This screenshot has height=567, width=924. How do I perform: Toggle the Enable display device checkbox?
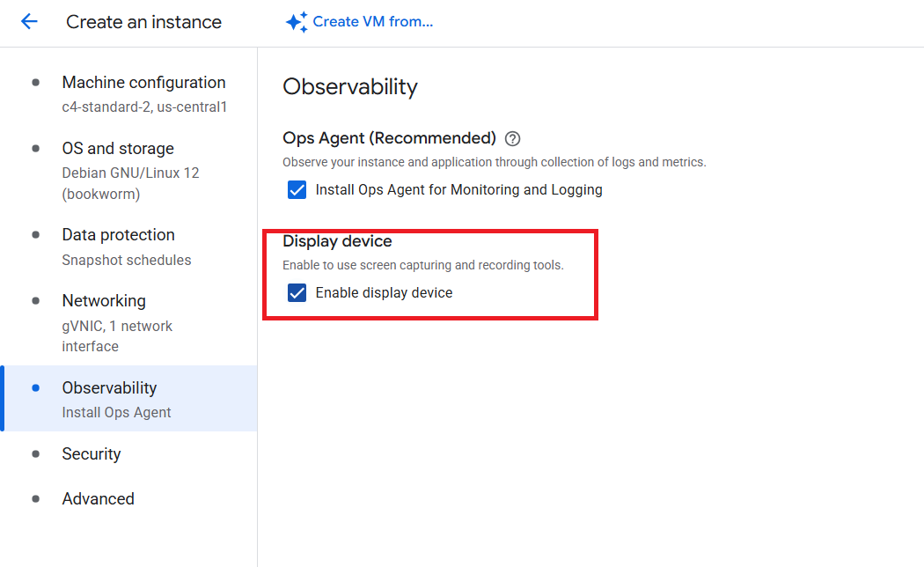[x=297, y=292]
